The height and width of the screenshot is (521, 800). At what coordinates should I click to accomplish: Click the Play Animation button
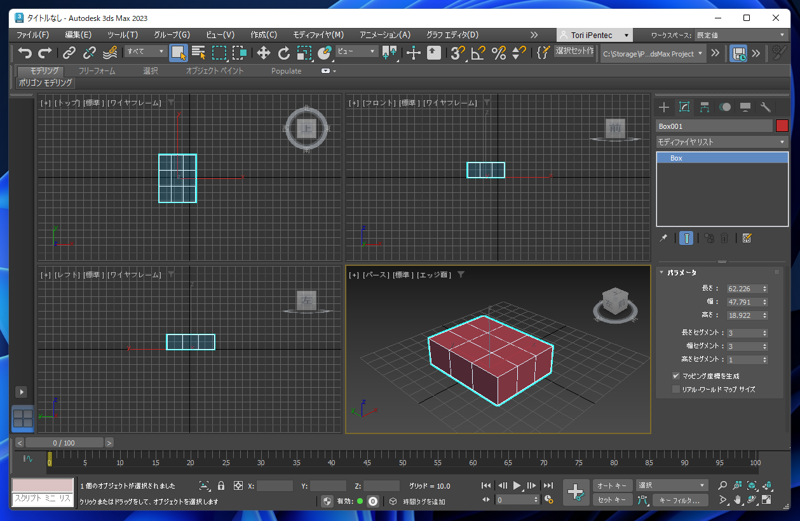tap(517, 486)
